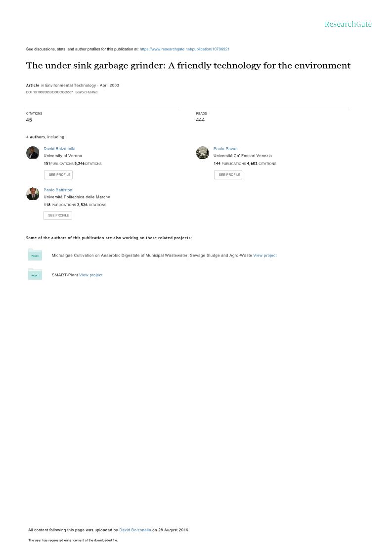392x554 pixels.
Task: Click the reads count 444
Action: (x=200, y=120)
